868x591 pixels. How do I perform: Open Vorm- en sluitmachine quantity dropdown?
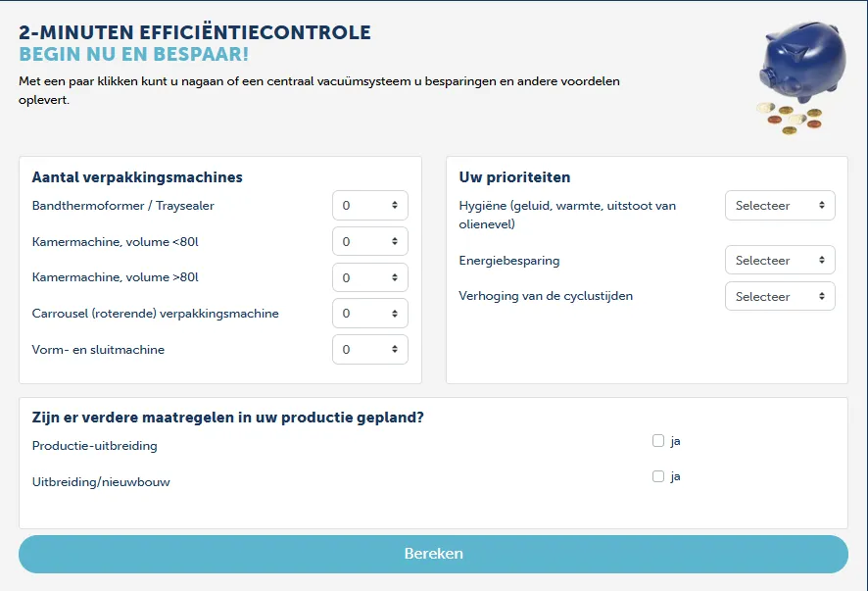[x=369, y=350]
